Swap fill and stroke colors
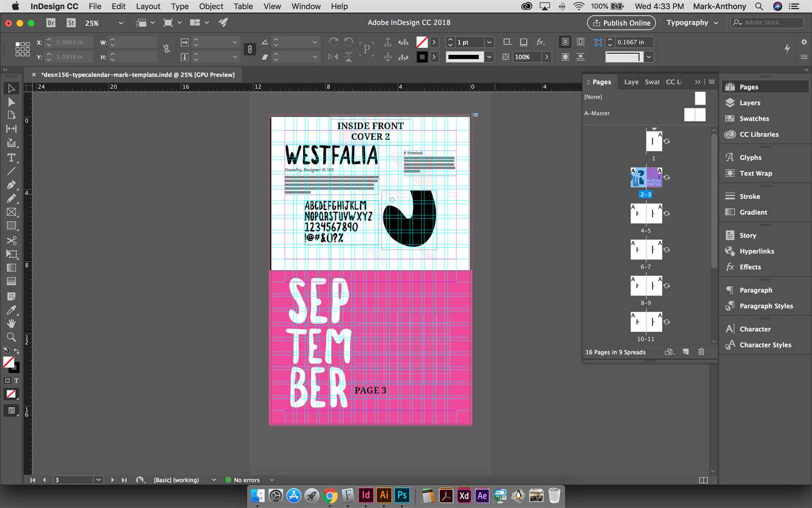812x508 pixels. tap(16, 351)
